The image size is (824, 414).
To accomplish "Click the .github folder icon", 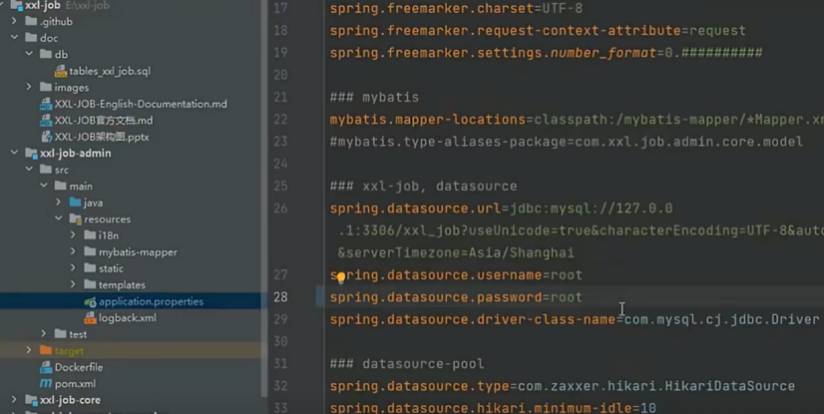I will tap(31, 21).
